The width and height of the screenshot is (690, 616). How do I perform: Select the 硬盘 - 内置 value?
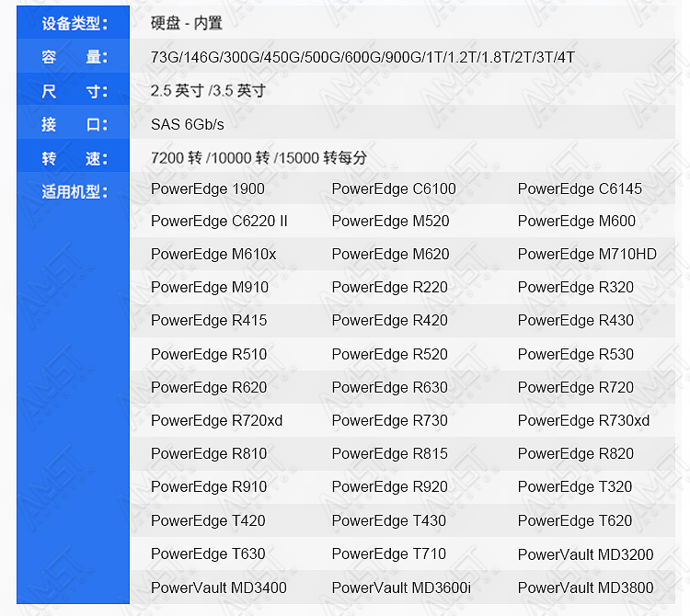tap(187, 23)
